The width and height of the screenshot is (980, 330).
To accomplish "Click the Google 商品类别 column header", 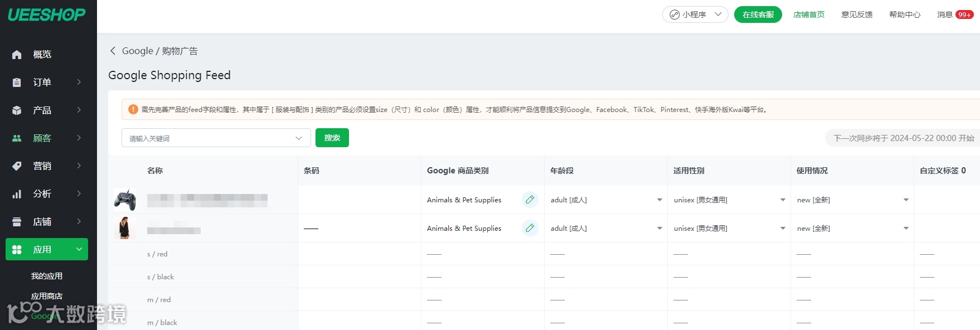I will pyautogui.click(x=458, y=171).
